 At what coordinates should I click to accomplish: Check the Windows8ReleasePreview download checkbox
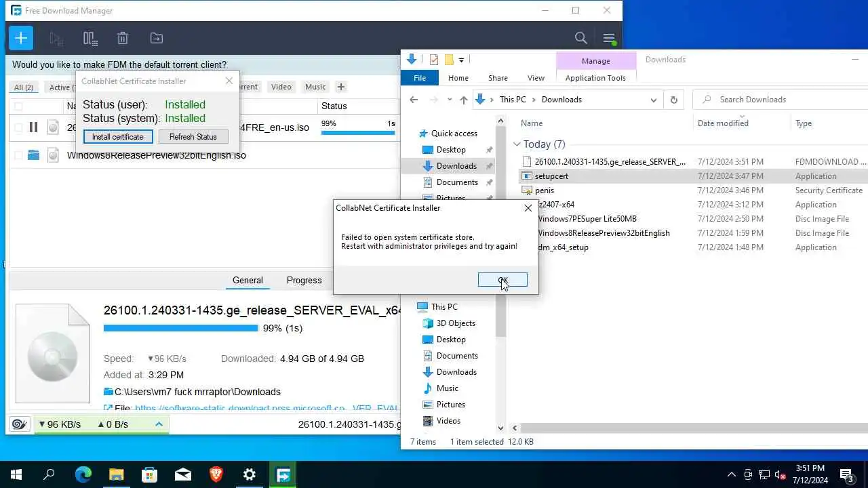pyautogui.click(x=18, y=155)
